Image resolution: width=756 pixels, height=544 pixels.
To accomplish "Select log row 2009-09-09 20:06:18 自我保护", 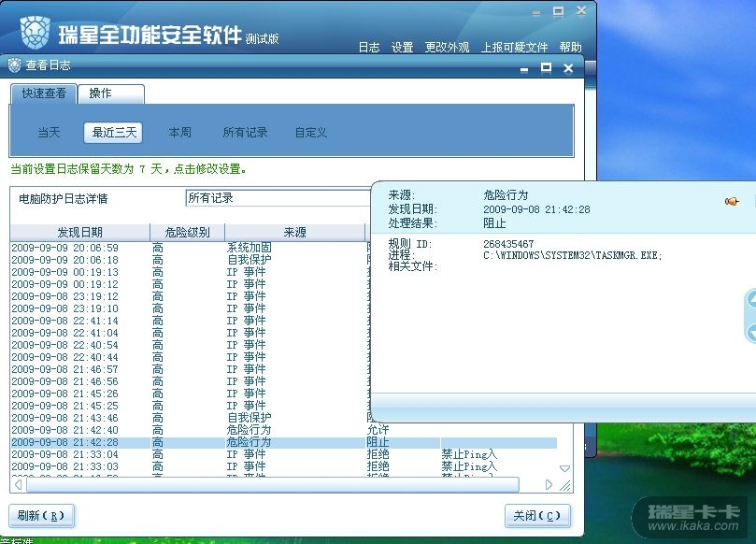I will click(191, 260).
